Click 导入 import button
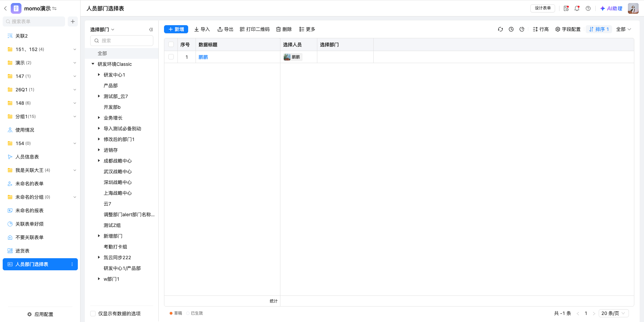This screenshot has height=322, width=644. coord(202,29)
